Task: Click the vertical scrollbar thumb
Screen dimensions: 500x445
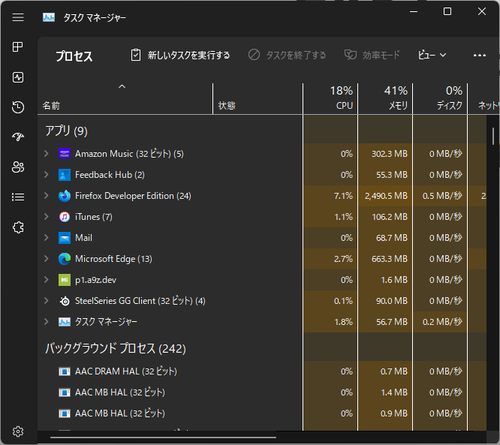Action: [493, 136]
